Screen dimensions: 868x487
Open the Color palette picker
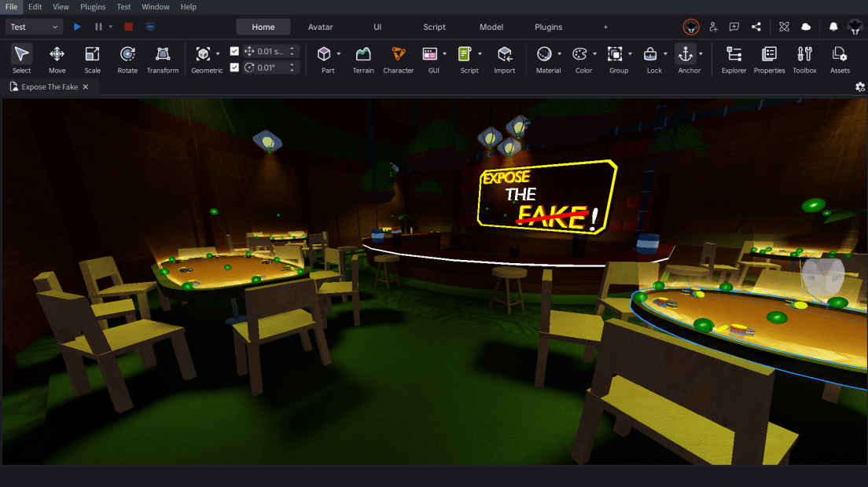579,54
